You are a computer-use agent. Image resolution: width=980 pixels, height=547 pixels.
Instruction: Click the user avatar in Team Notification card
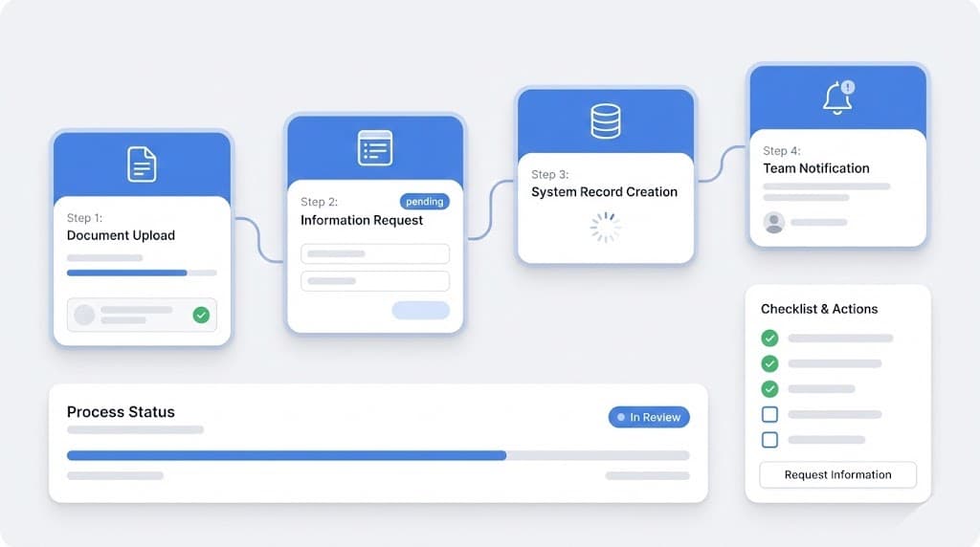(773, 222)
